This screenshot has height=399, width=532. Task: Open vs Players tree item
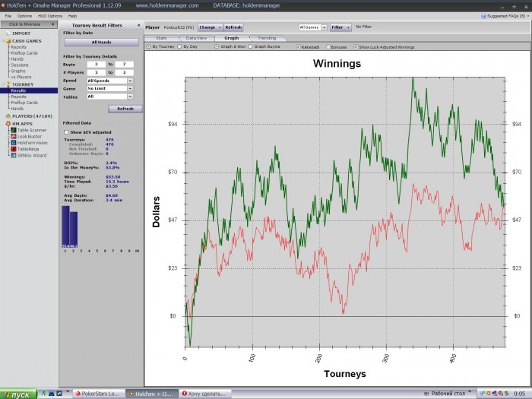coord(21,77)
